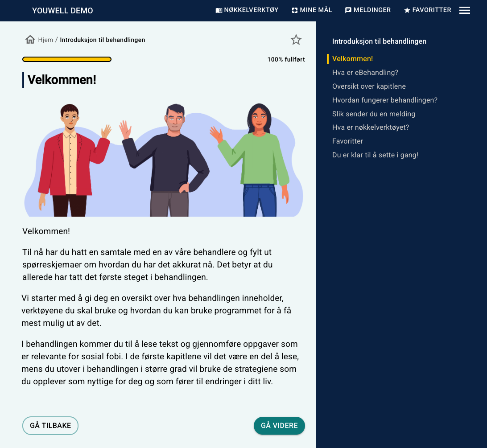Viewport: 487px width, 448px height.
Task: Toggle the favorite star outline icon
Action: 296,40
